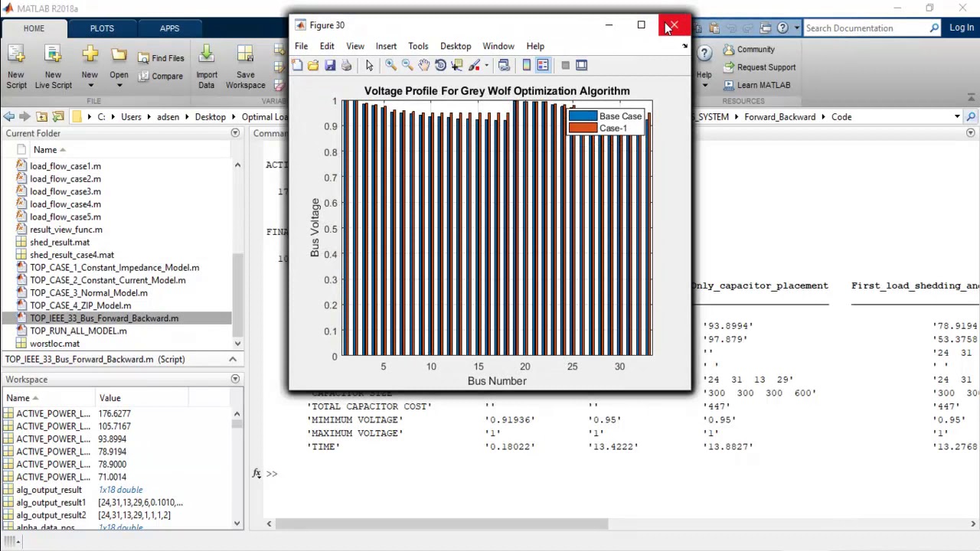Image resolution: width=980 pixels, height=551 pixels.
Task: Click the Hide Plot Tools icon
Action: click(x=565, y=66)
